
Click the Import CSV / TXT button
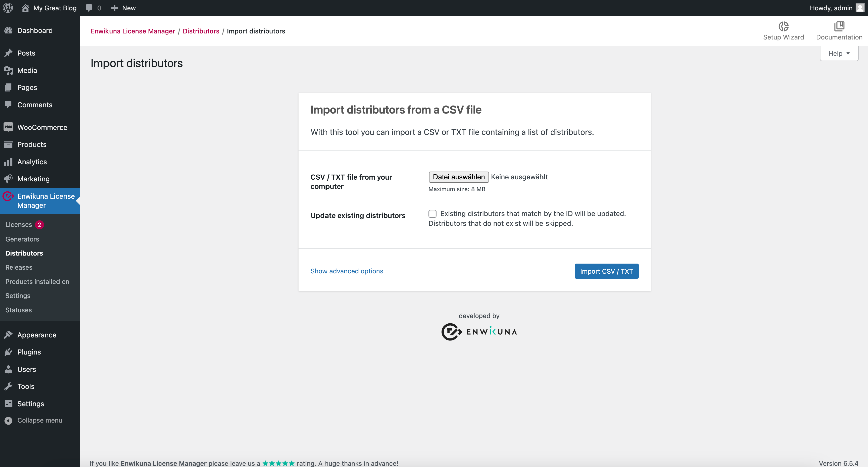point(606,271)
